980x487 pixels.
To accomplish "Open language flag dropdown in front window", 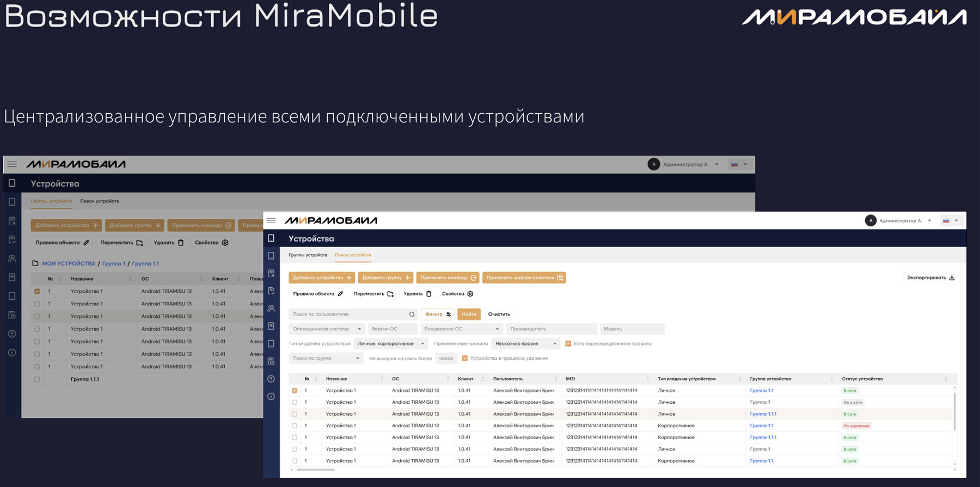I will [x=951, y=220].
